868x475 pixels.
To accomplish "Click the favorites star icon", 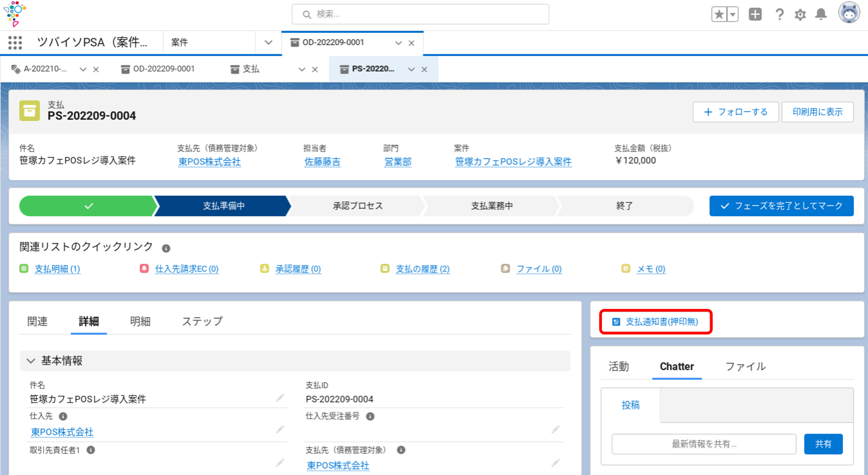I will 719,15.
